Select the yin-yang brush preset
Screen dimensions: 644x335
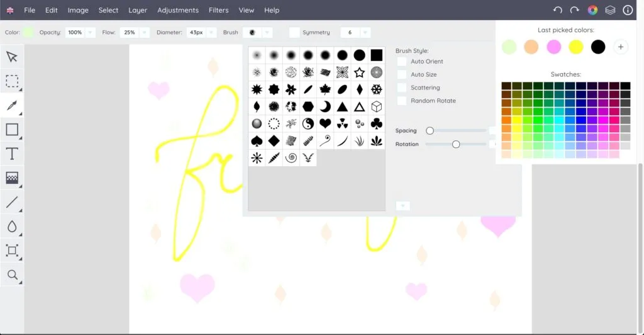(308, 123)
